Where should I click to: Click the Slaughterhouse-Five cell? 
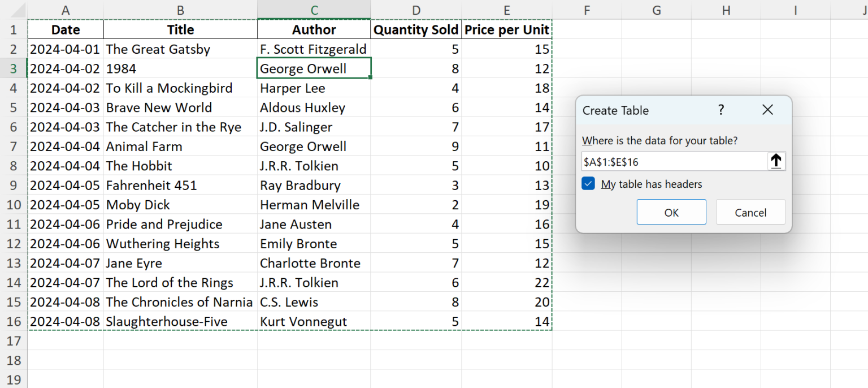click(x=180, y=322)
